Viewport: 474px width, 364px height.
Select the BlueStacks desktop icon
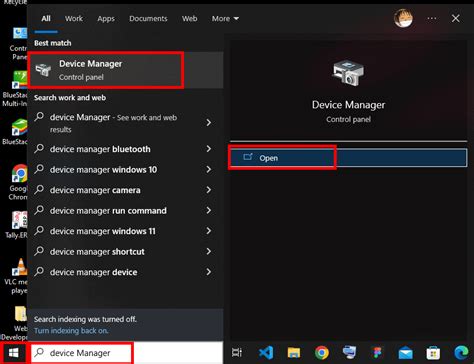click(15, 131)
